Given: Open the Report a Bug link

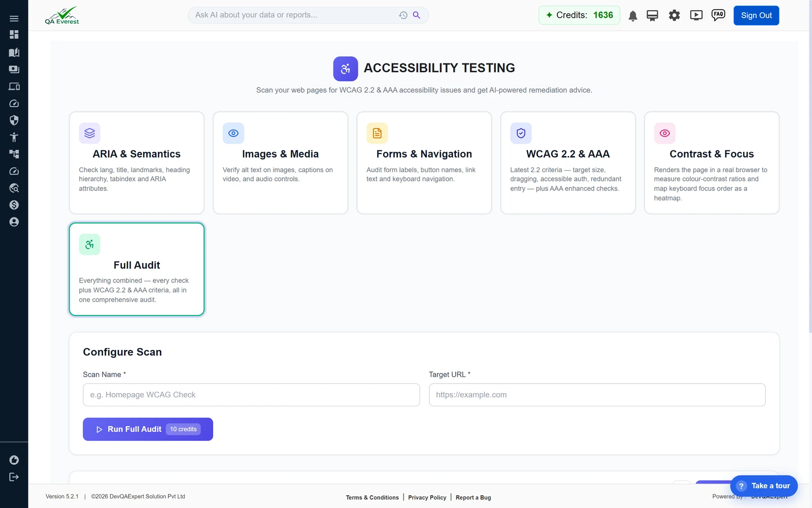Looking at the screenshot, I should [473, 497].
